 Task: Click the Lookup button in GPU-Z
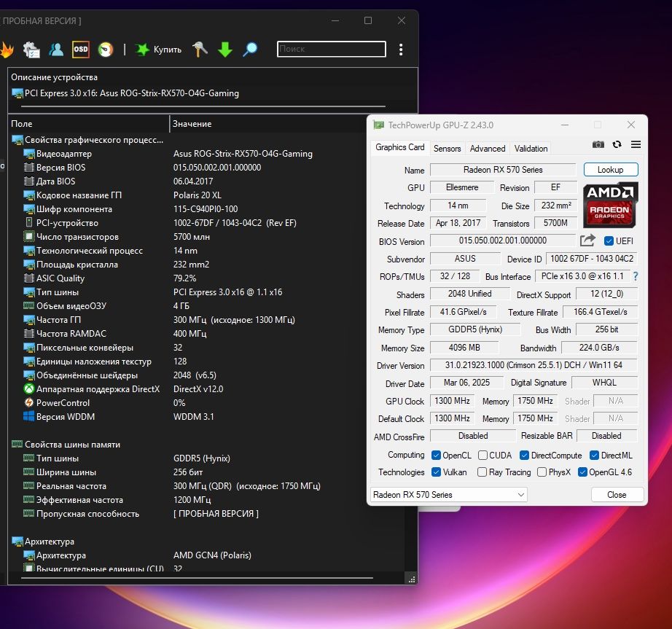(x=611, y=170)
